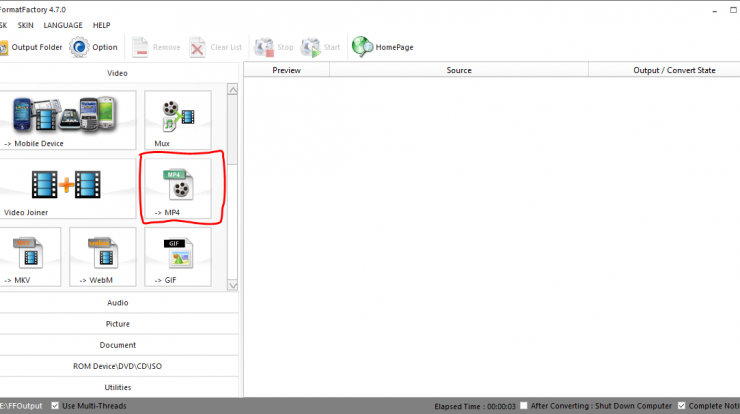Toggle the Complete Notify checkbox
The image size is (740, 414).
(x=681, y=406)
